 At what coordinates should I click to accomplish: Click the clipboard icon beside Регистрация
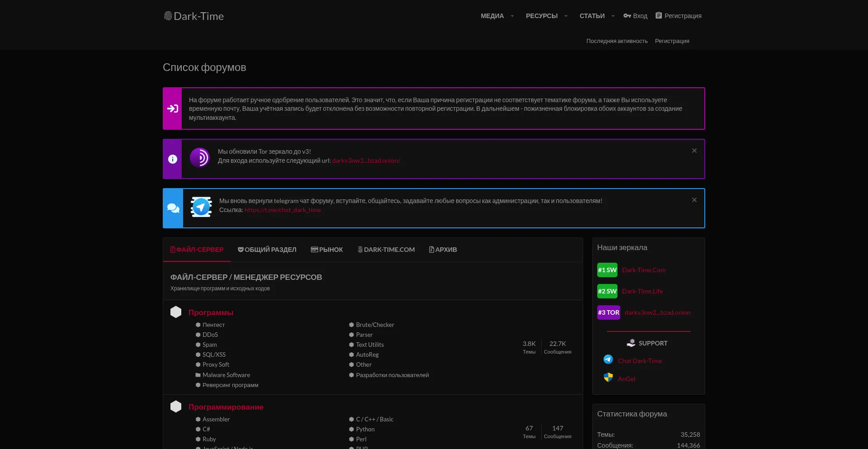coord(659,15)
